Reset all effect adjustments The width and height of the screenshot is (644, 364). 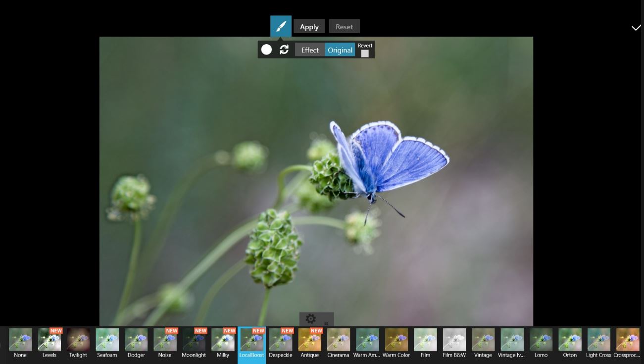pos(344,26)
